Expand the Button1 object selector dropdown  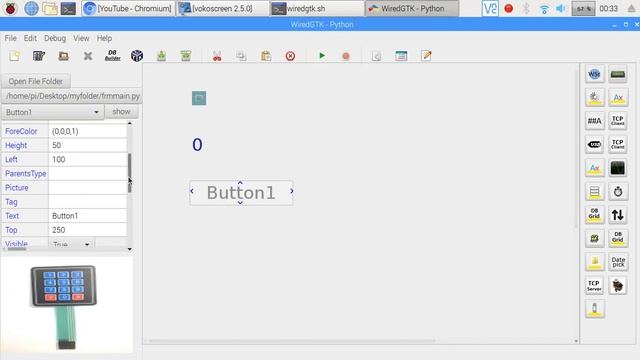(53, 112)
